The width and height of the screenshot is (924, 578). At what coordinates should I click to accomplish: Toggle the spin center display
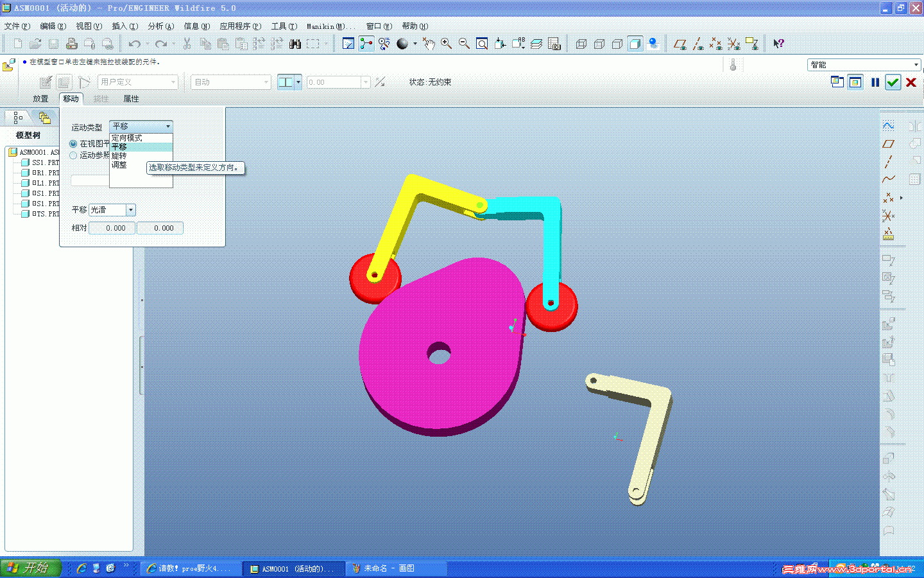pyautogui.click(x=366, y=44)
